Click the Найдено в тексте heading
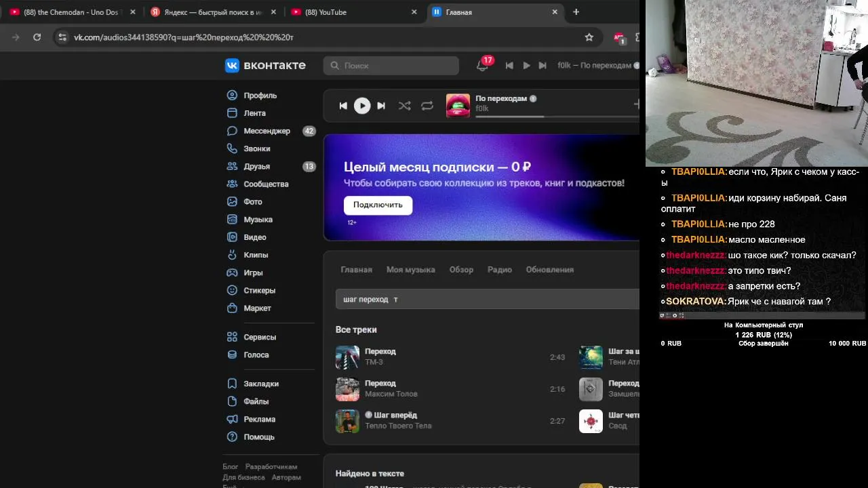The width and height of the screenshot is (868, 488). [x=370, y=474]
